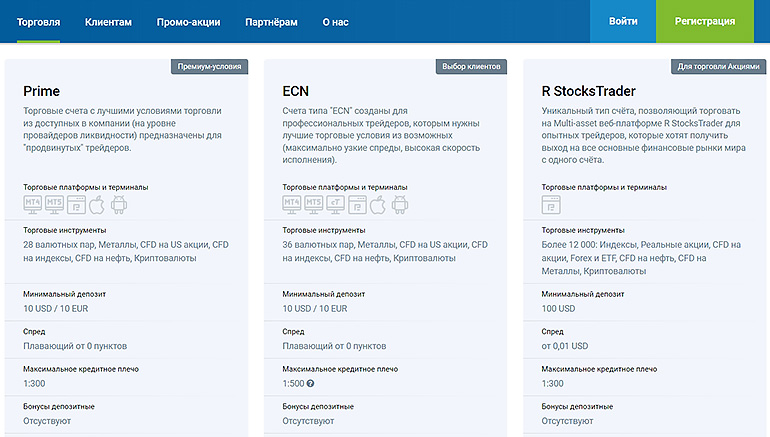
Task: Click the Android icon in ECN card
Action: [399, 204]
